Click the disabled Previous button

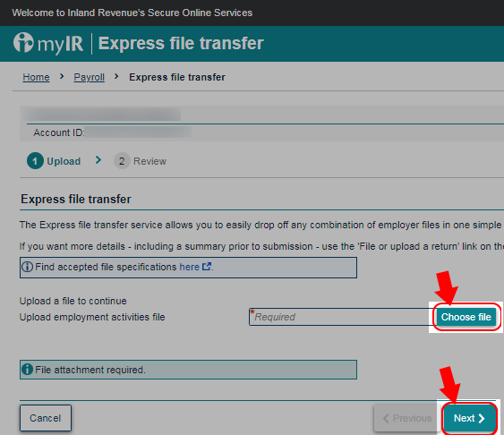tap(407, 418)
